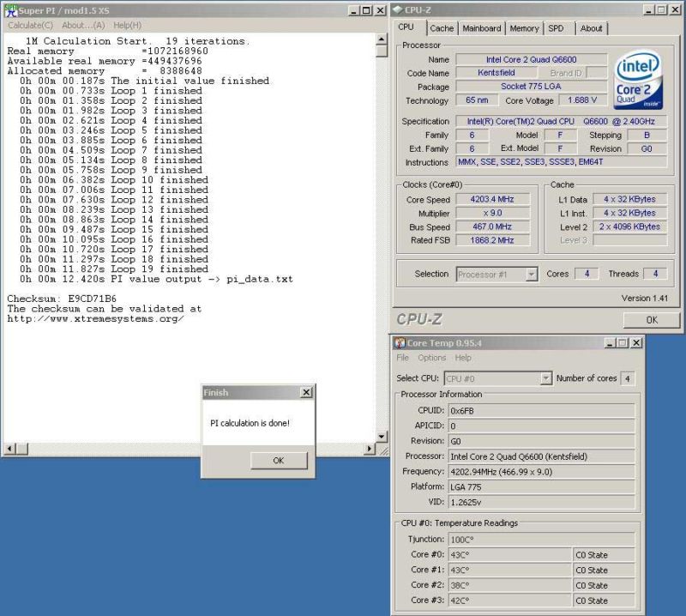Switch to the Cache tab in CPU-Z
This screenshot has width=686, height=616.
pos(442,28)
